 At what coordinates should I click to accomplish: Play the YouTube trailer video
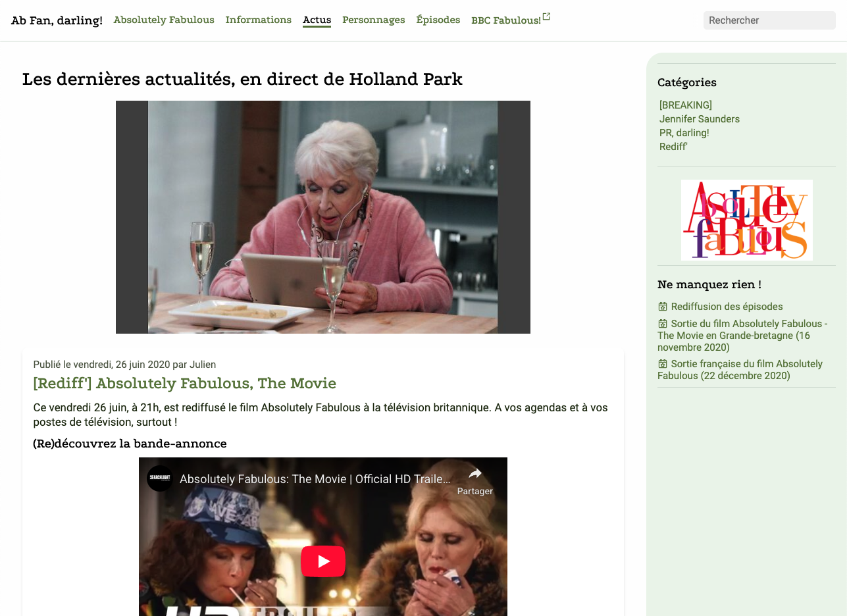click(323, 561)
